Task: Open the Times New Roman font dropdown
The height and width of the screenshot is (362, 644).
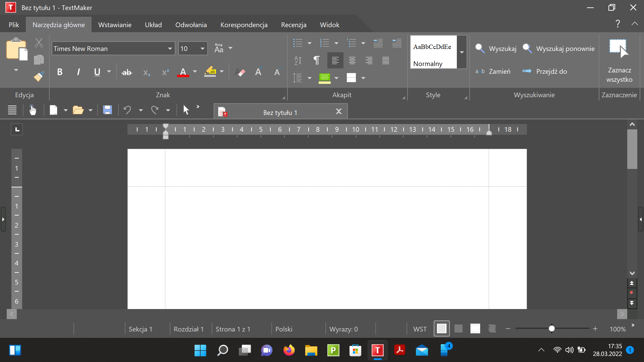Action: coord(170,49)
